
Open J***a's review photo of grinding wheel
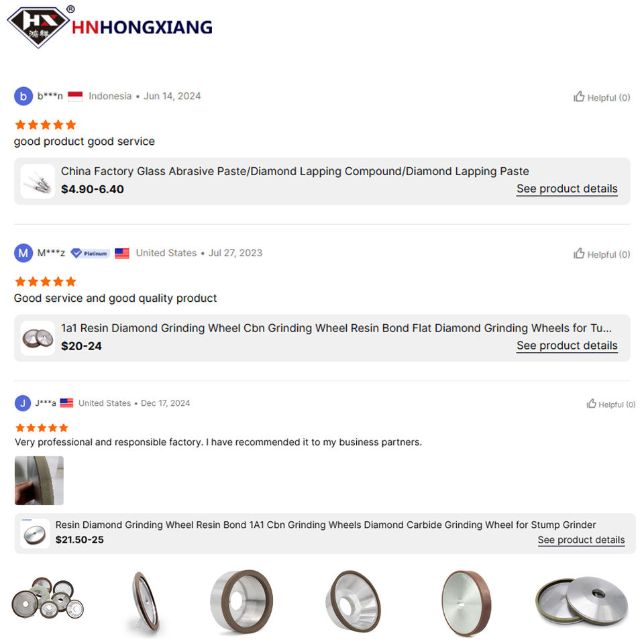pos(39,480)
